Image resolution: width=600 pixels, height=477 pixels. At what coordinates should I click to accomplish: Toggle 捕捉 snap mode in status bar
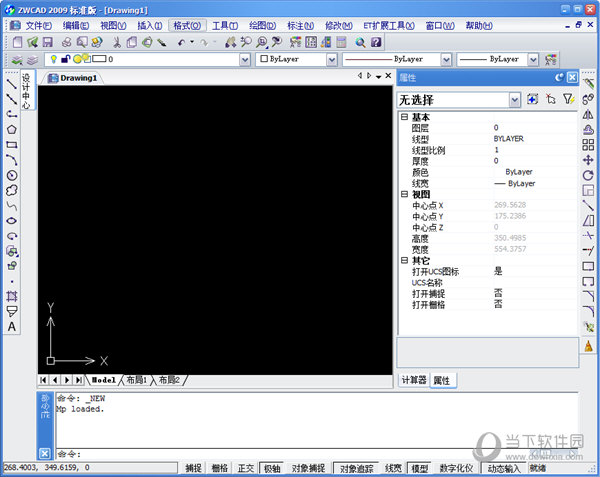[x=193, y=468]
